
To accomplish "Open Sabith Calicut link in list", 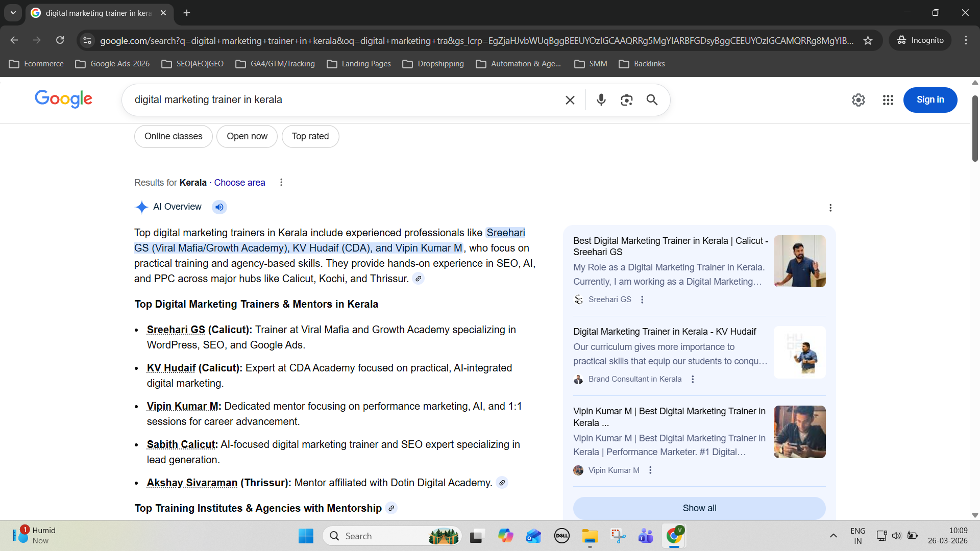I will pos(181,444).
